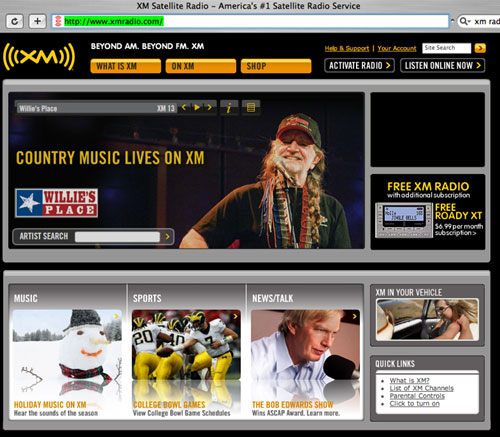Image resolution: width=500 pixels, height=437 pixels.
Task: Add a bookmark with the plus button
Action: pos(37,22)
